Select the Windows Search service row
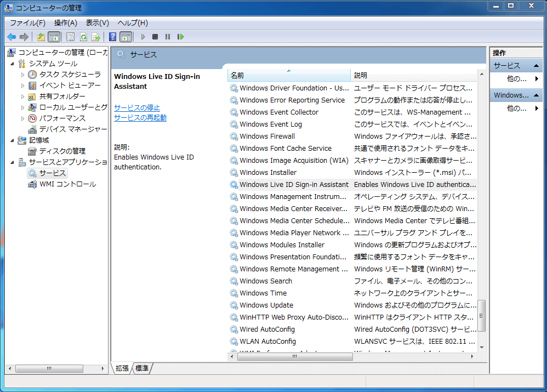The image size is (547, 392). [x=352, y=281]
